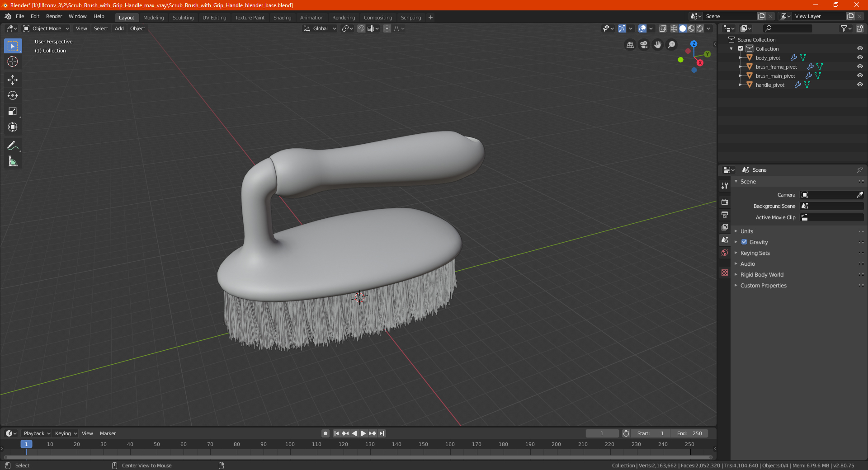Open the Global transform orientation dropdown

click(x=320, y=28)
